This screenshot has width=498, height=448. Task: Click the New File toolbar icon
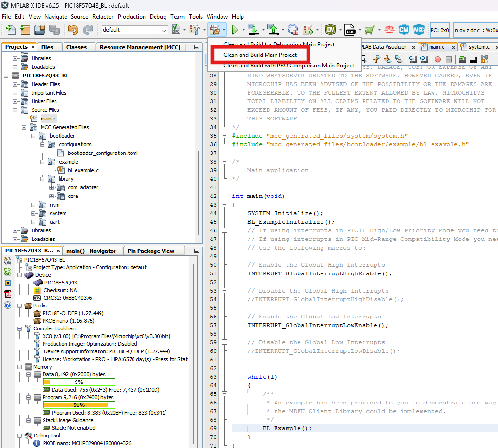pyautogui.click(x=11, y=30)
